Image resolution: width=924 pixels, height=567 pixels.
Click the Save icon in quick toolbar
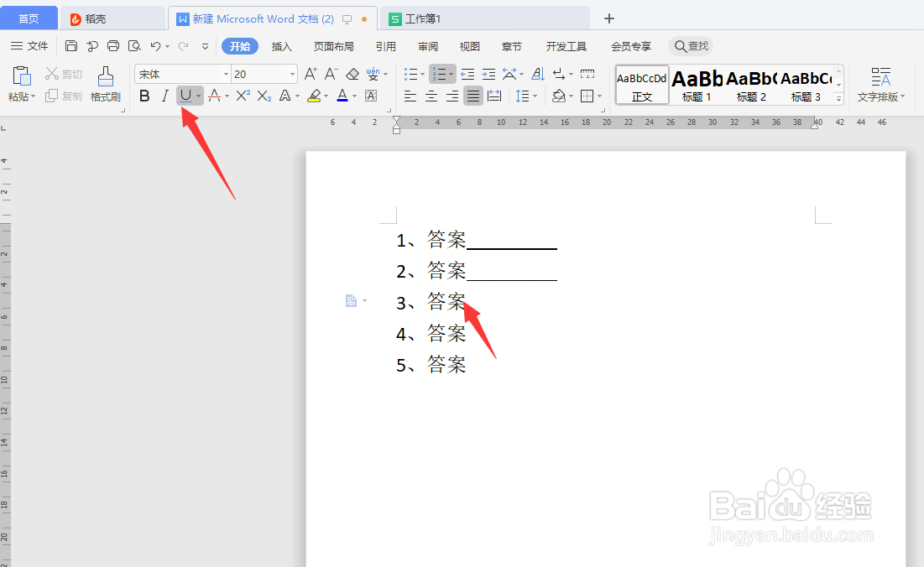(x=70, y=46)
